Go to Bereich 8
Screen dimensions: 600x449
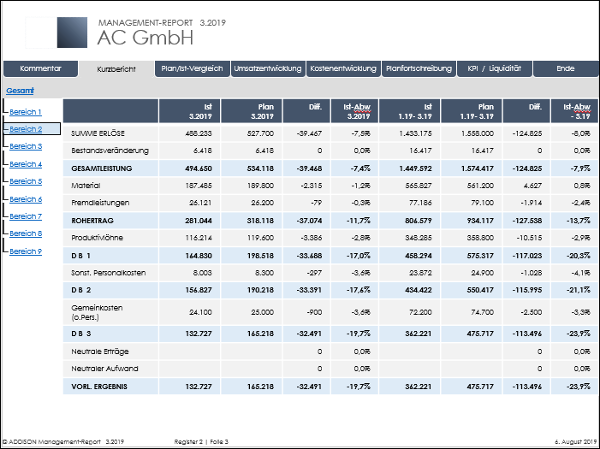coord(26,233)
